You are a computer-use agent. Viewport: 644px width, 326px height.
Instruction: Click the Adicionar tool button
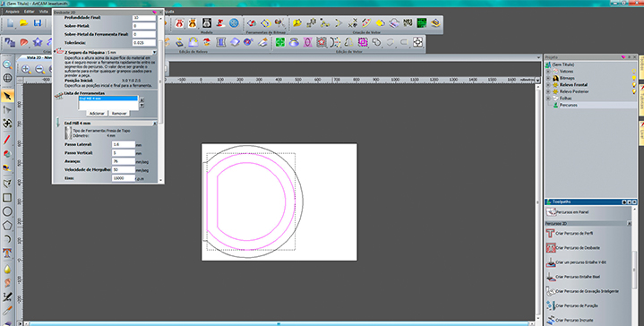pos(97,114)
